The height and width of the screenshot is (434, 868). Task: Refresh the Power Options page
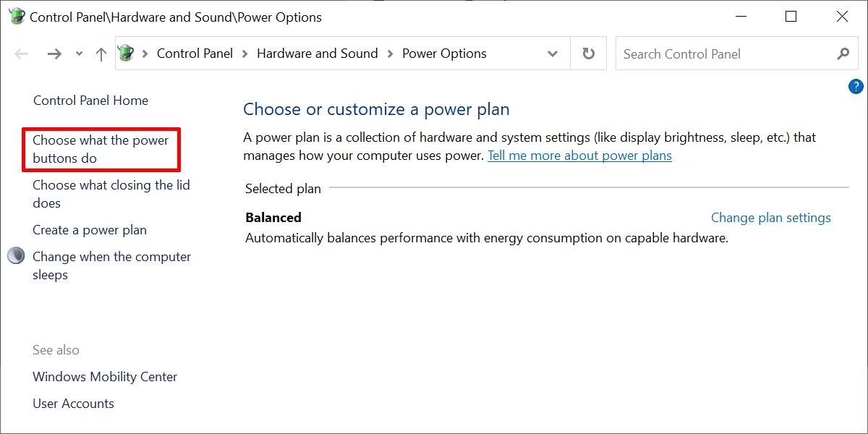[589, 54]
